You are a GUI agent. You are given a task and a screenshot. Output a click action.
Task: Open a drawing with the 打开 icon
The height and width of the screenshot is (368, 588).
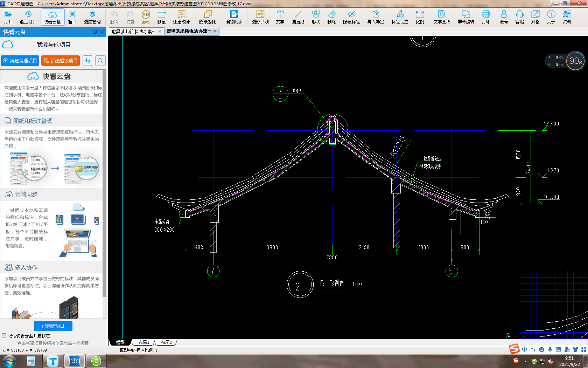(x=8, y=17)
